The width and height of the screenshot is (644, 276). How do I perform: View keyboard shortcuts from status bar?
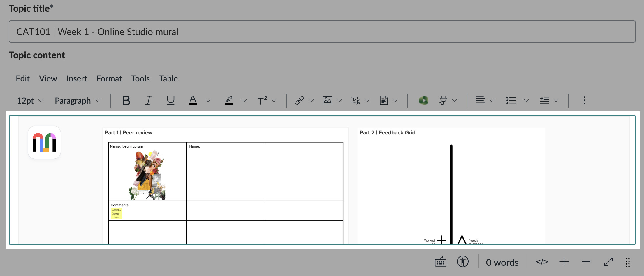[x=440, y=262]
